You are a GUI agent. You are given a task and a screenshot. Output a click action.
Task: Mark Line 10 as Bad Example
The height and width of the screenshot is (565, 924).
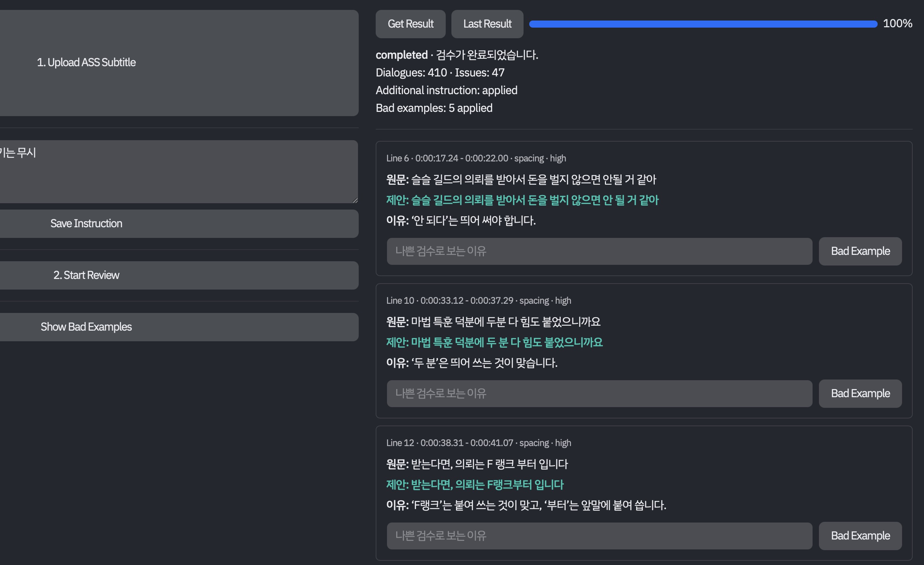click(860, 393)
